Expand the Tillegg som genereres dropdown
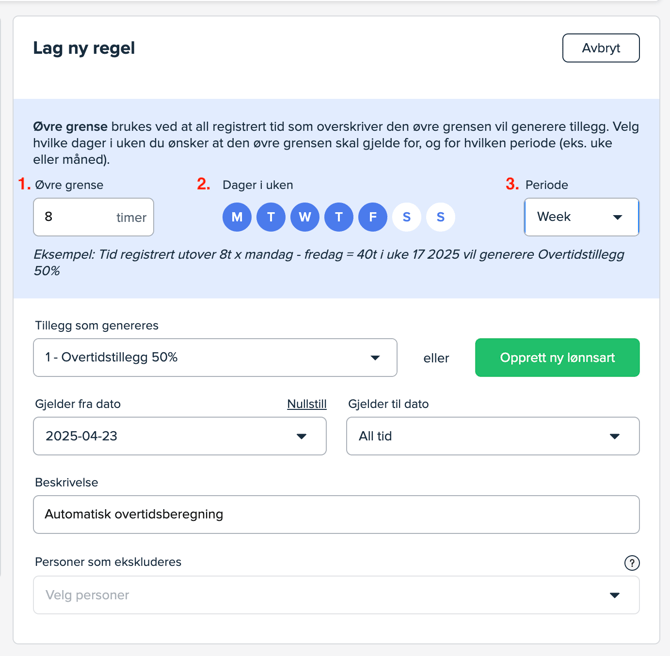The image size is (670, 656). 215,358
